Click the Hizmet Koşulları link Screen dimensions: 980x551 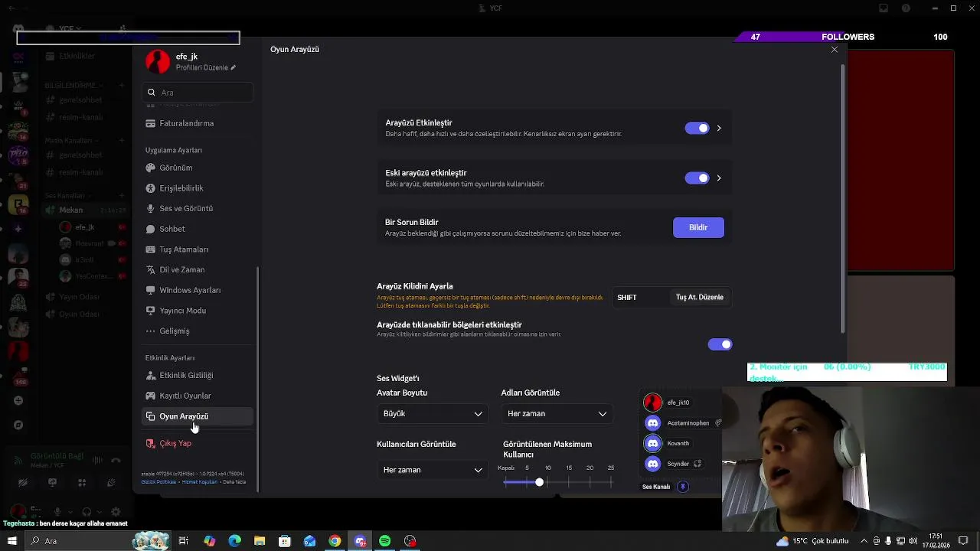click(x=200, y=482)
